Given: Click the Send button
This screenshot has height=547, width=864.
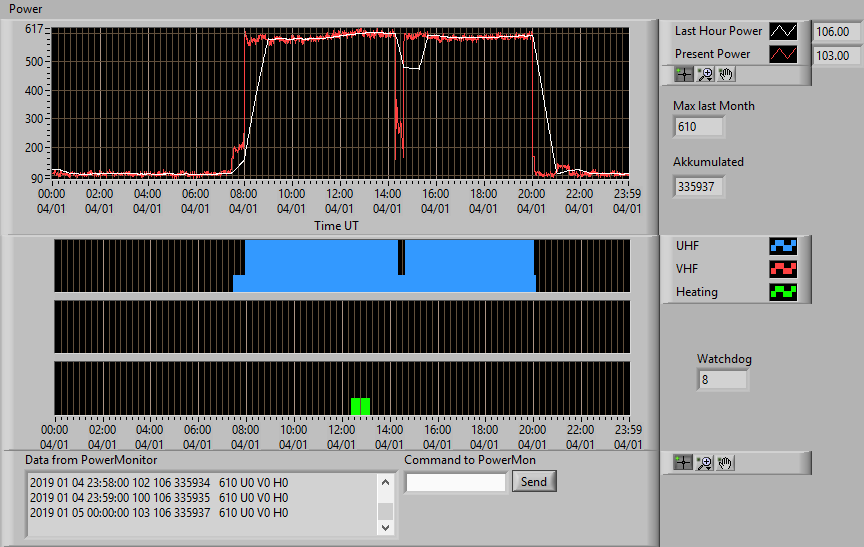Looking at the screenshot, I should coord(534,481).
